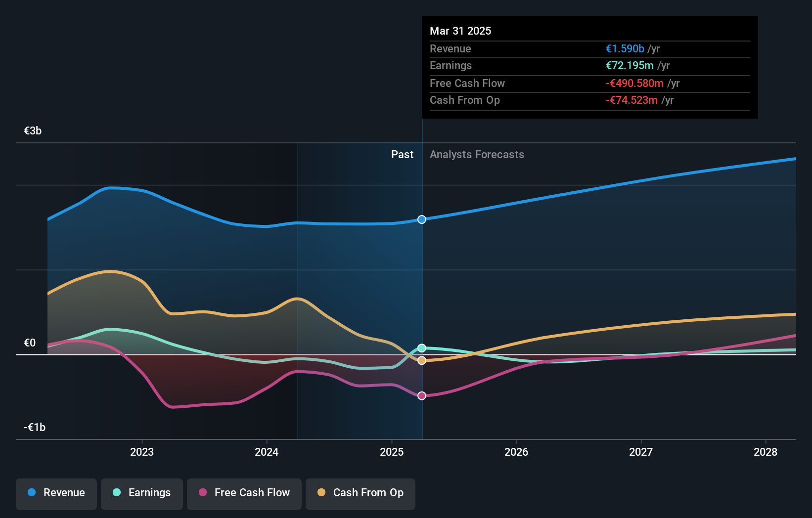This screenshot has width=812, height=518.
Task: Click the Free Cash Flow data point marker
Action: tap(422, 395)
